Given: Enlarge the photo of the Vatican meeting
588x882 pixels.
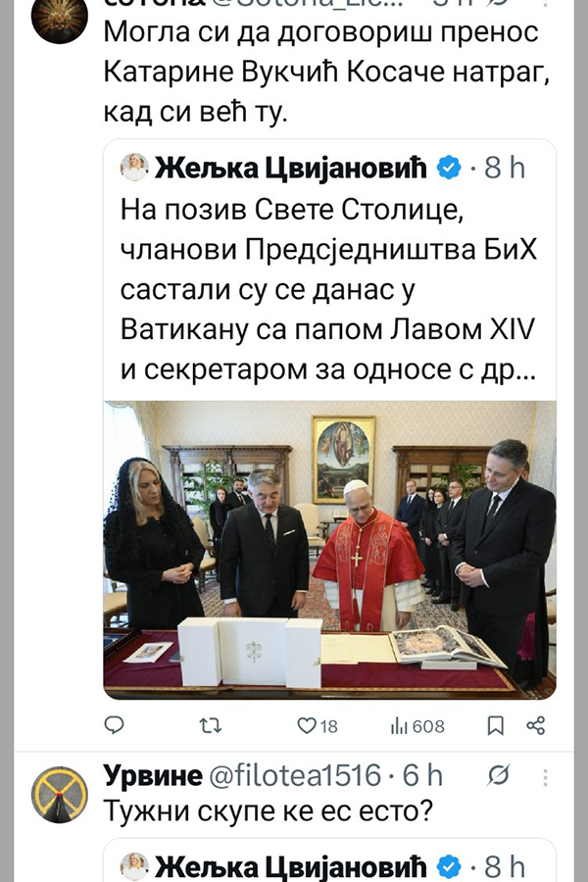Looking at the screenshot, I should click(x=329, y=550).
